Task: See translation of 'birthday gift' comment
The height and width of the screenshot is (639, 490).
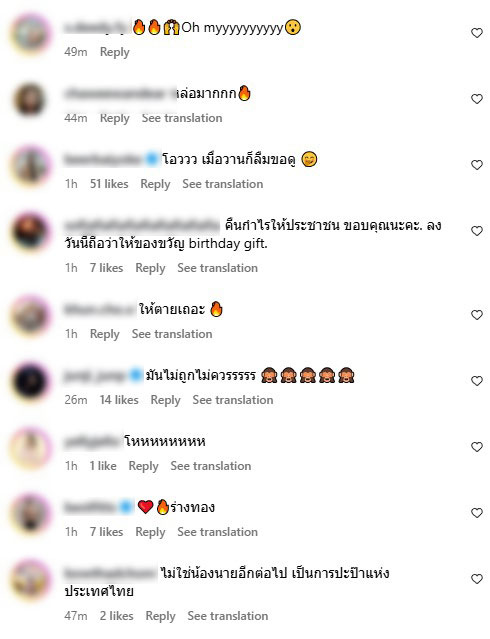Action: pyautogui.click(x=217, y=268)
